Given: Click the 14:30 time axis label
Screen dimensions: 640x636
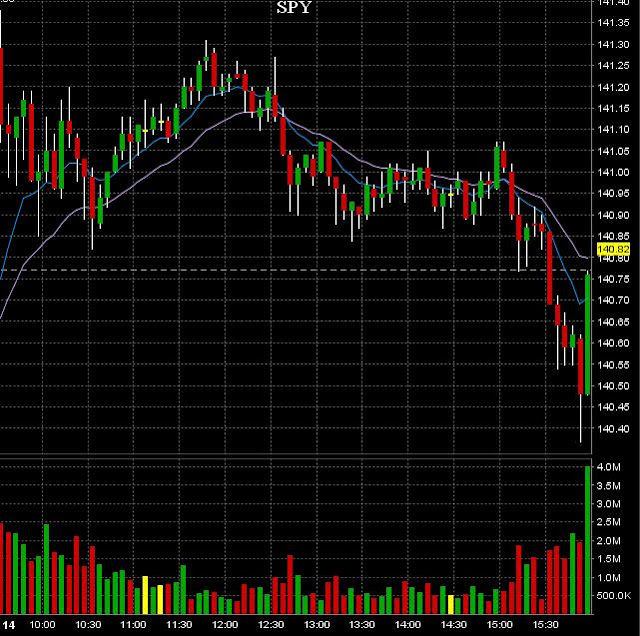Looking at the screenshot, I should point(453,625).
